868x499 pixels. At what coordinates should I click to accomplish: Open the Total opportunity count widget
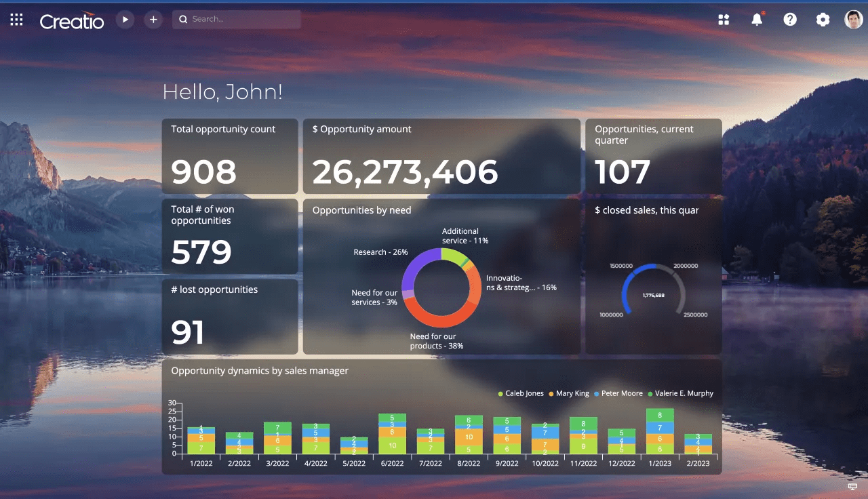point(230,157)
